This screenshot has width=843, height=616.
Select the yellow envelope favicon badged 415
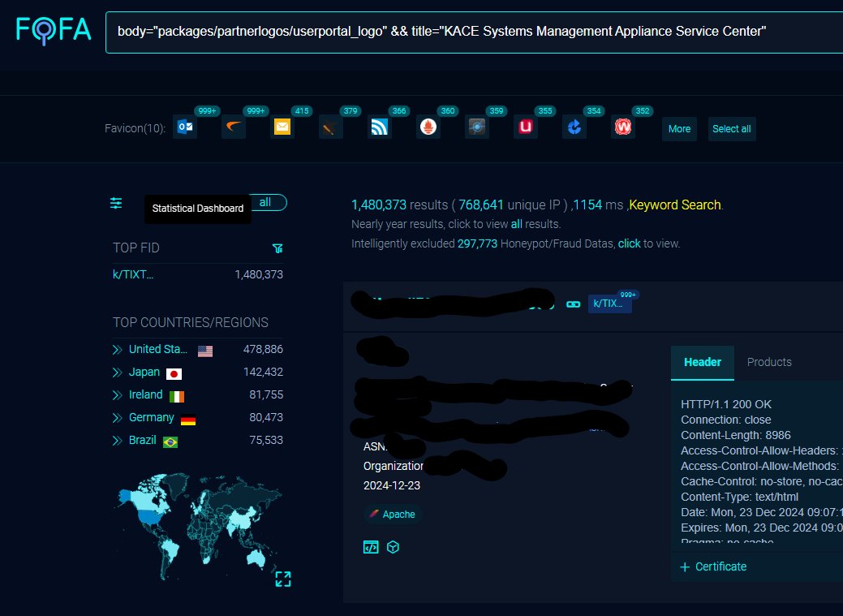click(282, 127)
